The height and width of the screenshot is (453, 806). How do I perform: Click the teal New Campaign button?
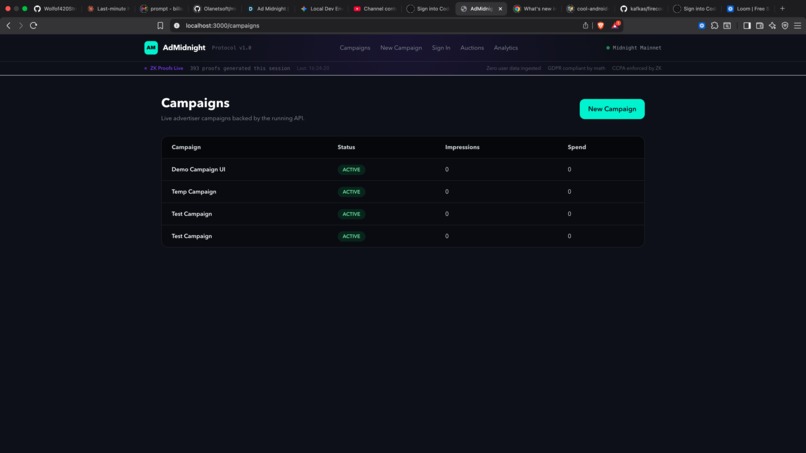tap(612, 109)
